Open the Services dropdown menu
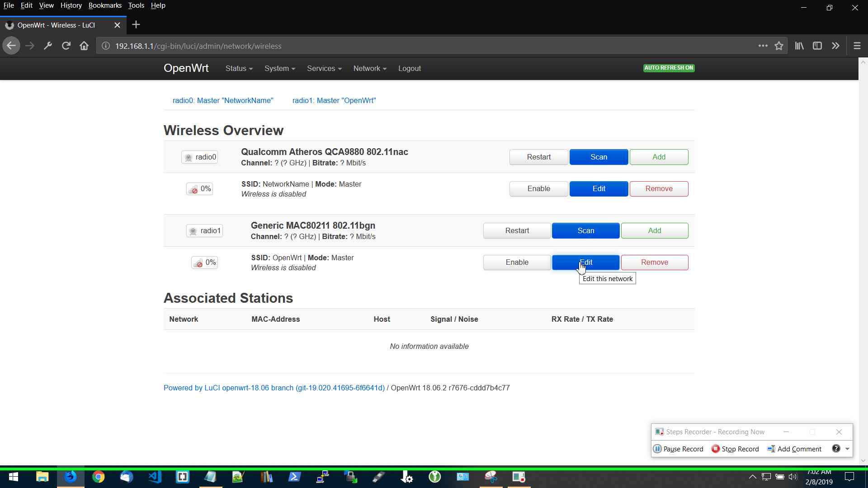The height and width of the screenshot is (488, 868). tap(324, 68)
